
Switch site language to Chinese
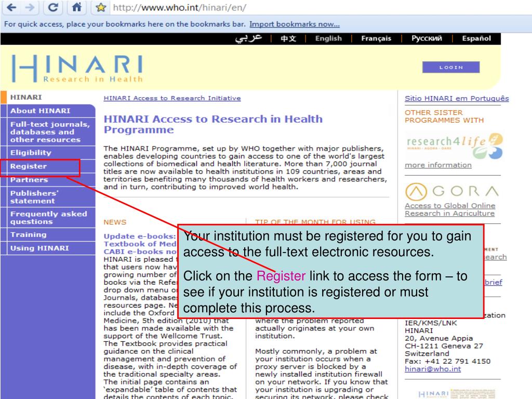(288, 38)
